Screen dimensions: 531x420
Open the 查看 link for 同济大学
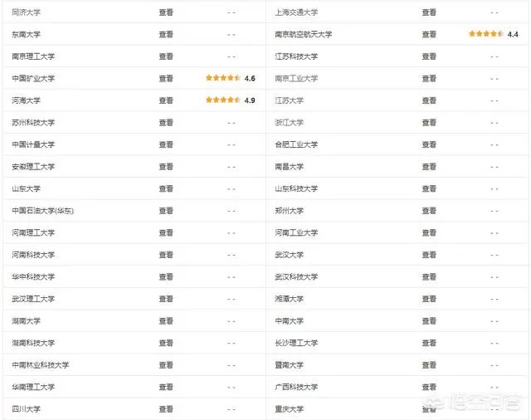coord(166,12)
